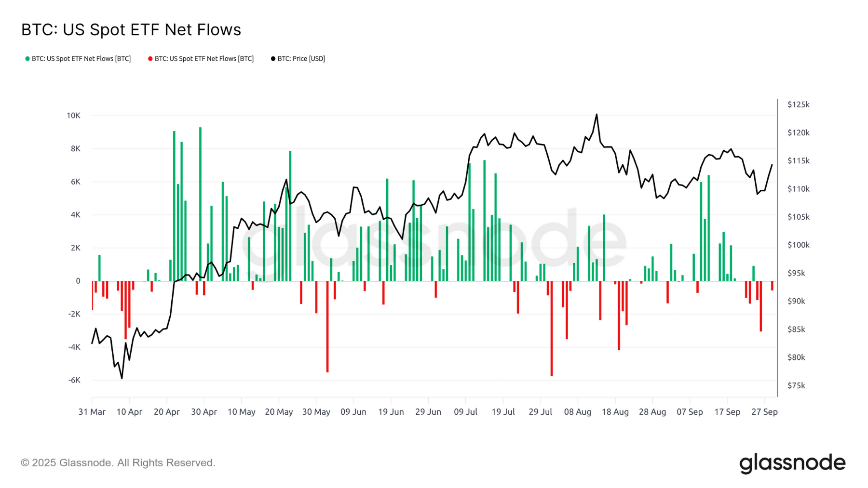
Task: Click the black glassnode logo below the chart
Action: 792,463
